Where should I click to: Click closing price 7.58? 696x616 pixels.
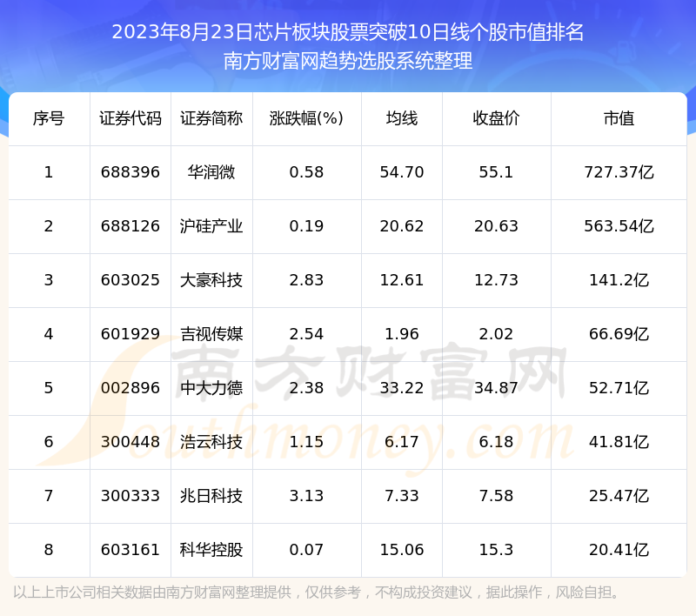[x=496, y=496]
